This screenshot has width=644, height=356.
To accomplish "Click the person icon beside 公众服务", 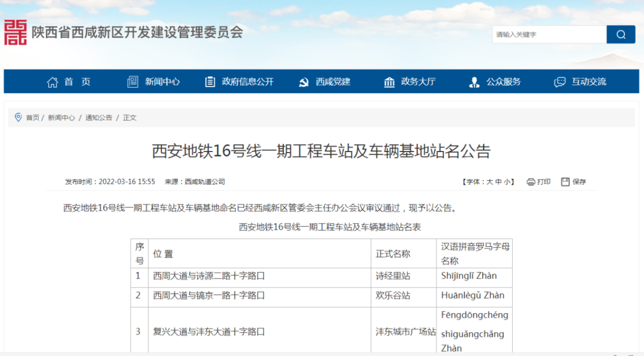I will 474,82.
